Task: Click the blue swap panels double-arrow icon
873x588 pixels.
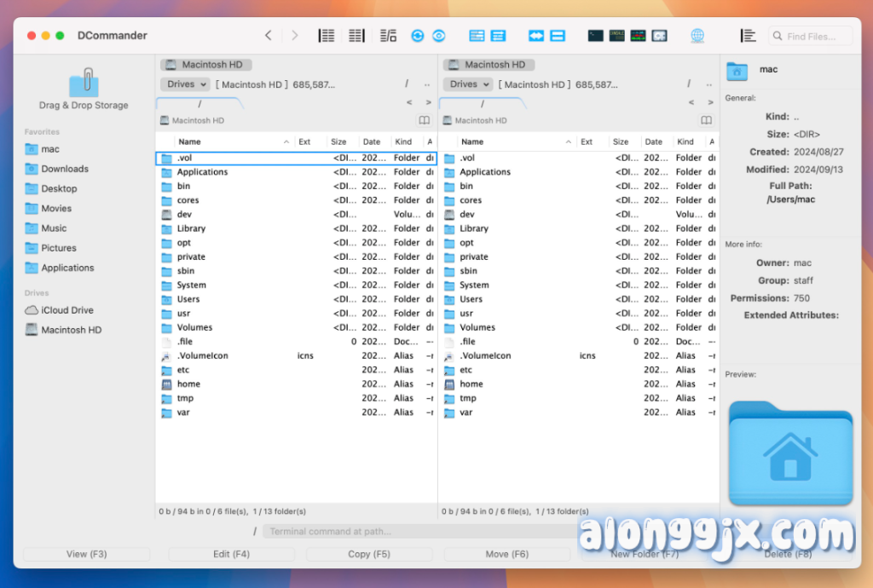Action: tap(536, 36)
